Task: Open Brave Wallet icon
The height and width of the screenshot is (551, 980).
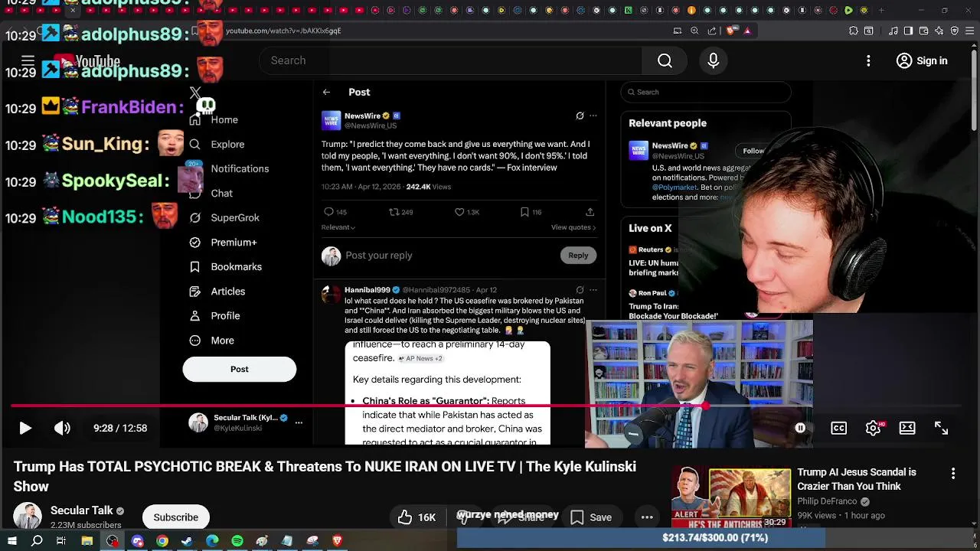Action: click(x=923, y=31)
